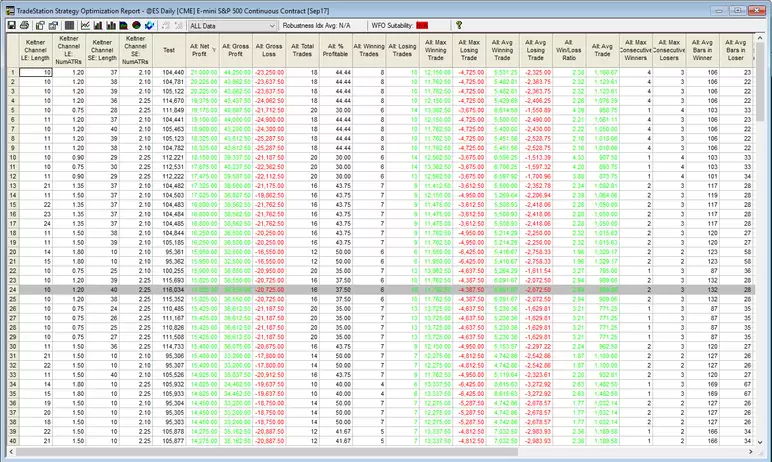
Task: Open the 3D sphere chart icon
Action: tap(136, 25)
